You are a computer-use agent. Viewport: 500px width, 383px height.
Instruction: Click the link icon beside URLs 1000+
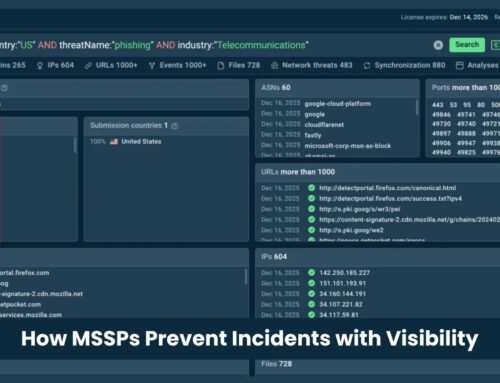point(88,66)
